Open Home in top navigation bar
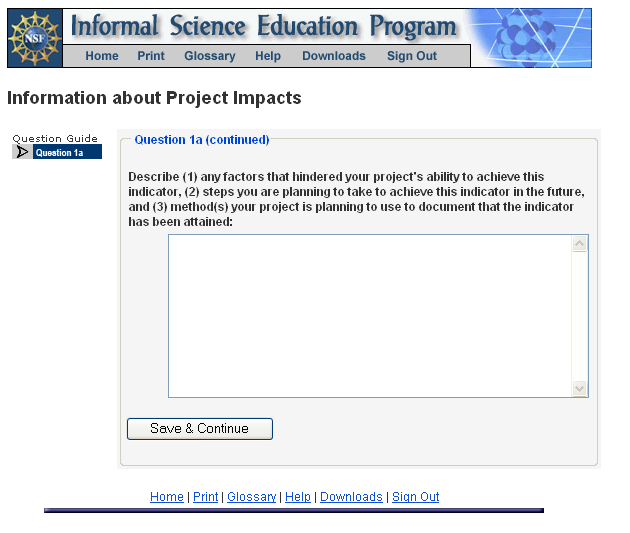Image resolution: width=630 pixels, height=533 pixels. (102, 56)
